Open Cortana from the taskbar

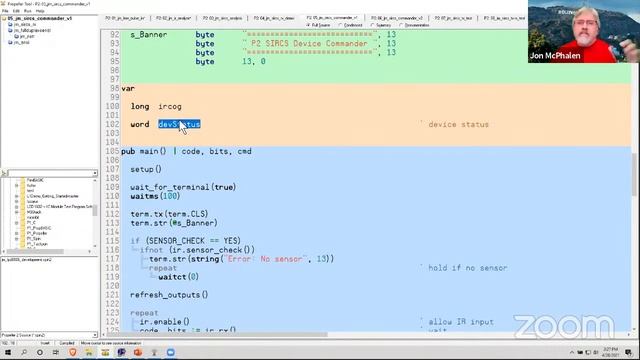point(40,352)
